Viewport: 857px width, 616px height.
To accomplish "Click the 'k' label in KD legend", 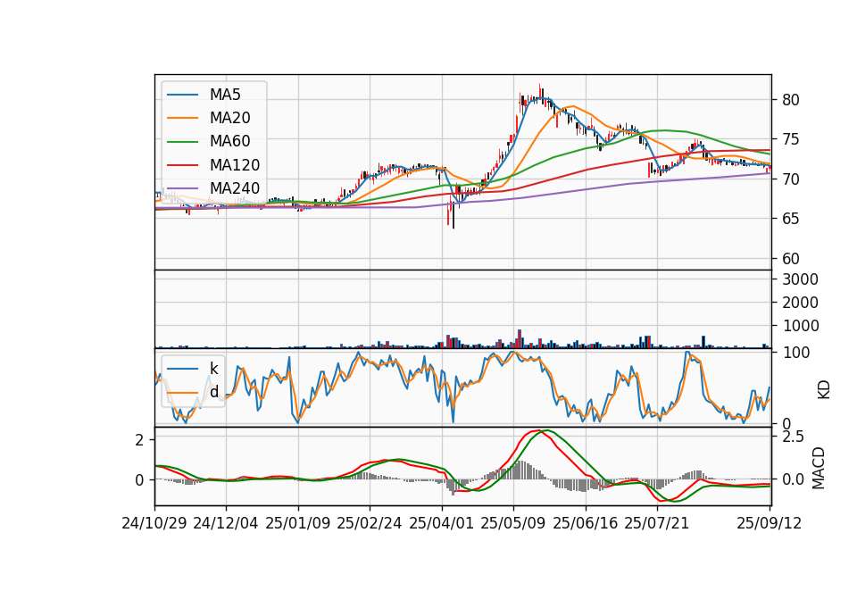I will coord(213,369).
